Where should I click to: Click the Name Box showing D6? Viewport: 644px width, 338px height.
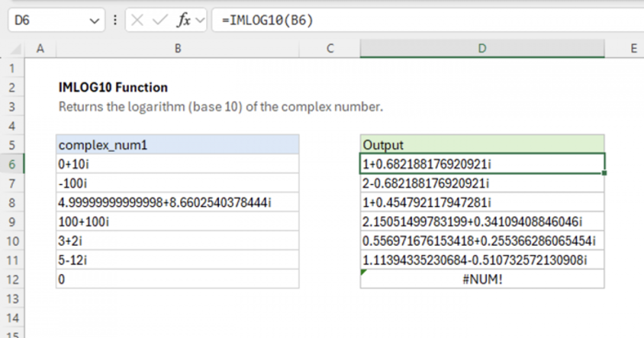pos(48,21)
